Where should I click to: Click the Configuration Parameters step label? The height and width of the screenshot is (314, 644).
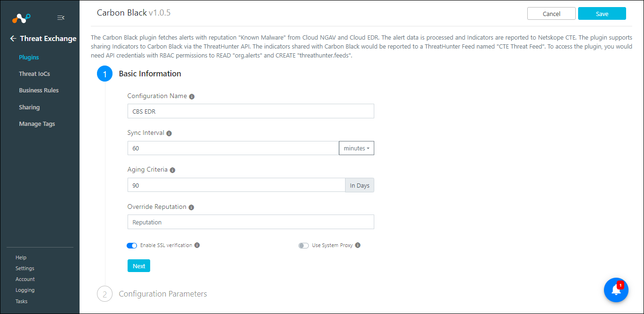point(163,294)
